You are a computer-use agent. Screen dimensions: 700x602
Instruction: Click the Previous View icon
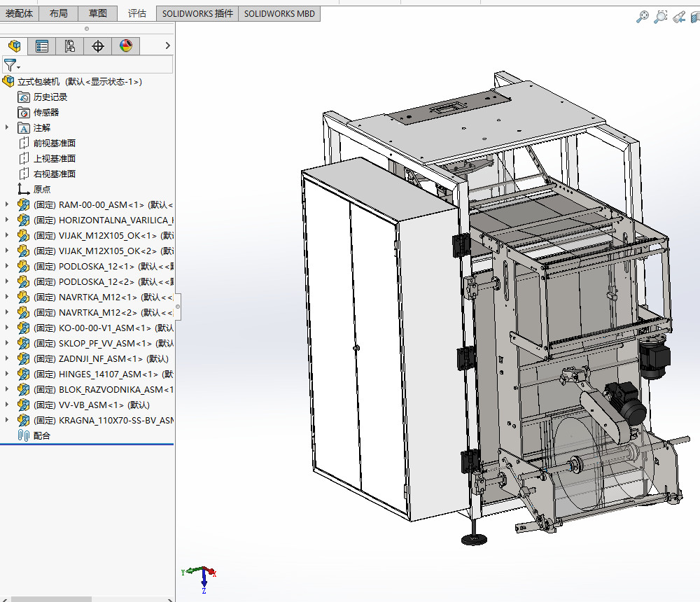pyautogui.click(x=678, y=17)
